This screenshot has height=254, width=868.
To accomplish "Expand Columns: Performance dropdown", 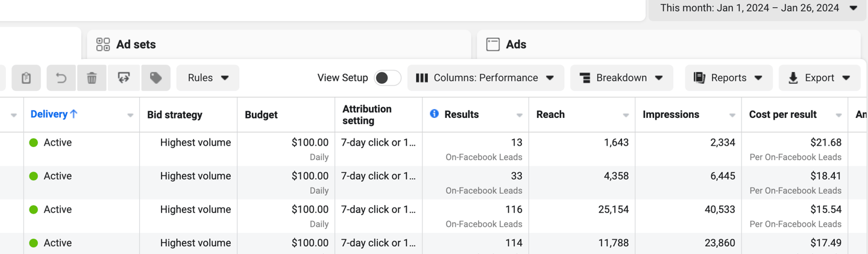I will point(485,78).
